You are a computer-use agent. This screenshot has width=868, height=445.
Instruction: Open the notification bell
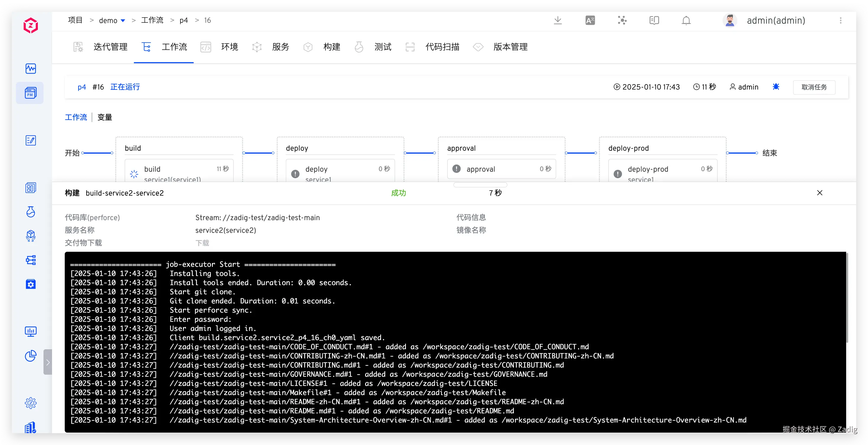(686, 21)
